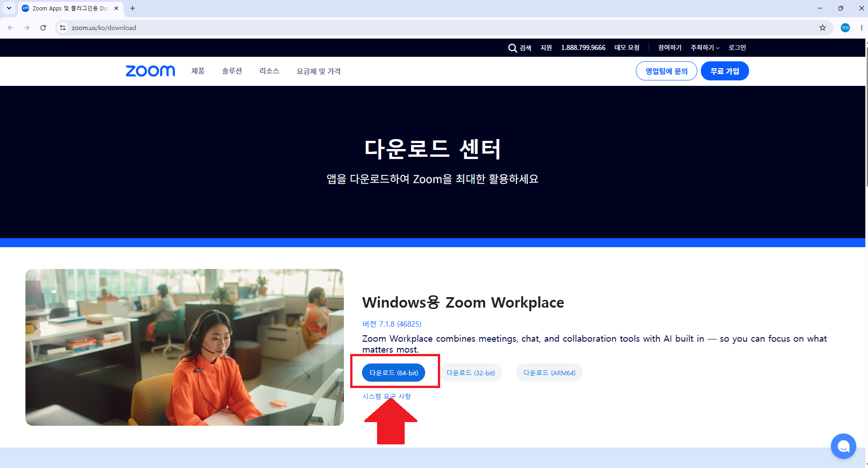Reload the page with refresh icon

coord(43,28)
